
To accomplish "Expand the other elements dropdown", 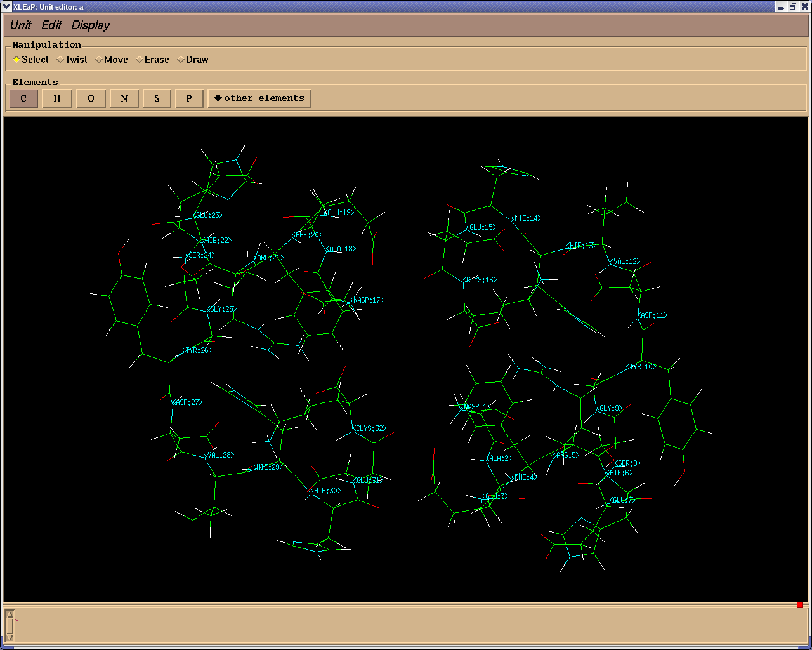I will point(259,98).
